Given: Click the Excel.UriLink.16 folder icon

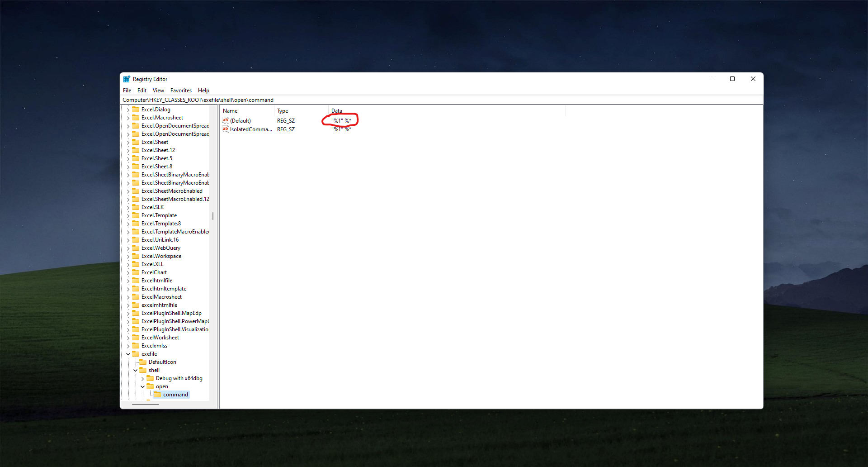Looking at the screenshot, I should coord(136,240).
